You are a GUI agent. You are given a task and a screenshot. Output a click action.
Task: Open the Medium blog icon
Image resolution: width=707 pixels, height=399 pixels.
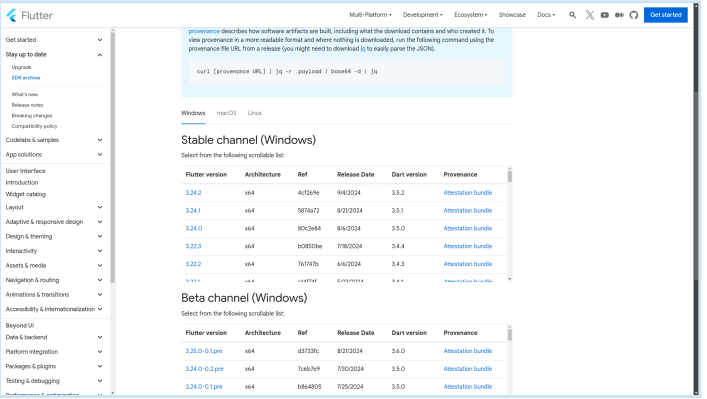(619, 15)
